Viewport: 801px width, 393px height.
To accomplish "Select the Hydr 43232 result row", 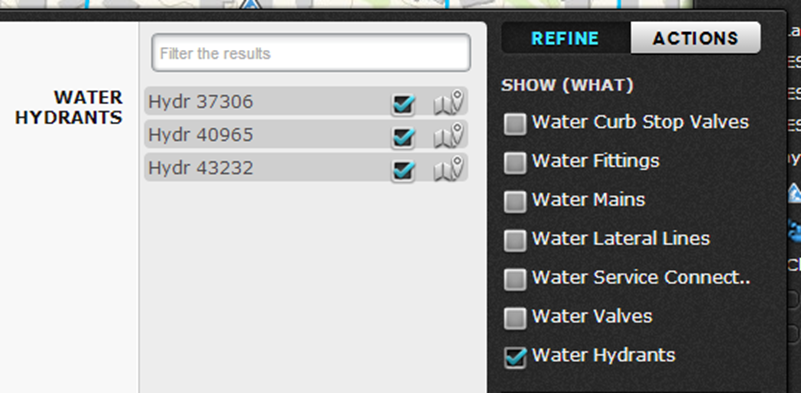I will coord(306,168).
